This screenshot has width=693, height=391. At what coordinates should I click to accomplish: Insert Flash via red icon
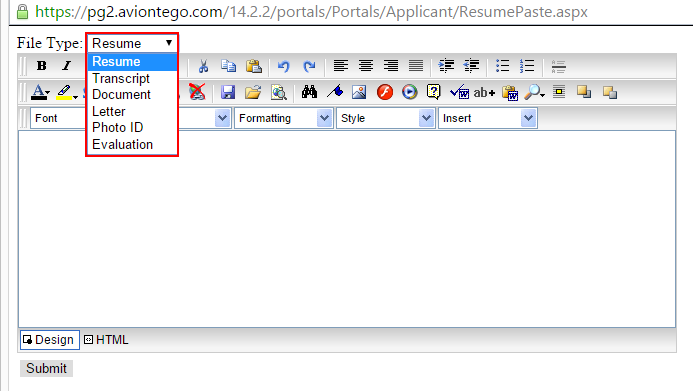click(x=385, y=92)
